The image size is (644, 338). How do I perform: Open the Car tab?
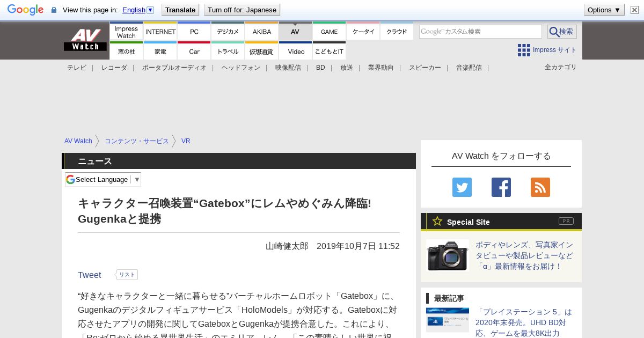pyautogui.click(x=194, y=51)
